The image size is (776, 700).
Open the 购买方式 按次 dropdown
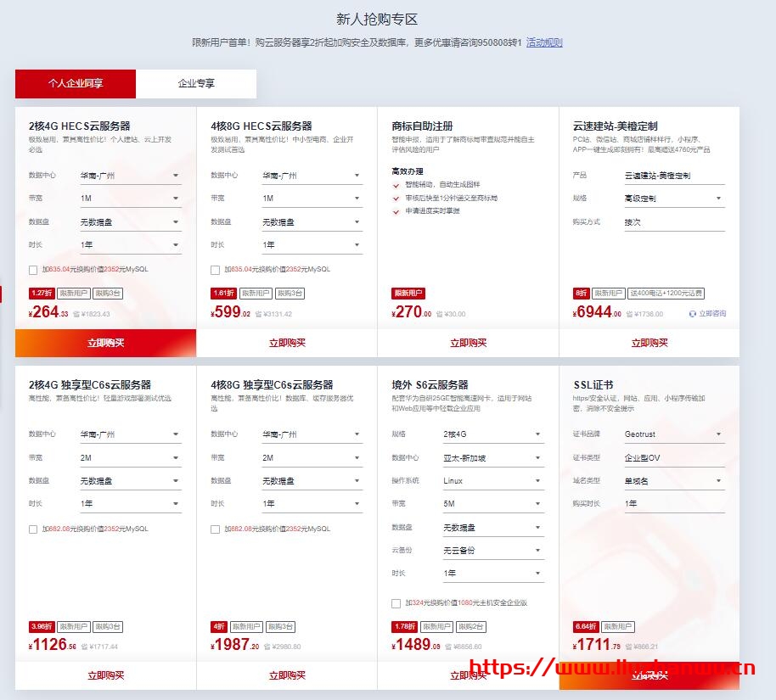click(674, 222)
